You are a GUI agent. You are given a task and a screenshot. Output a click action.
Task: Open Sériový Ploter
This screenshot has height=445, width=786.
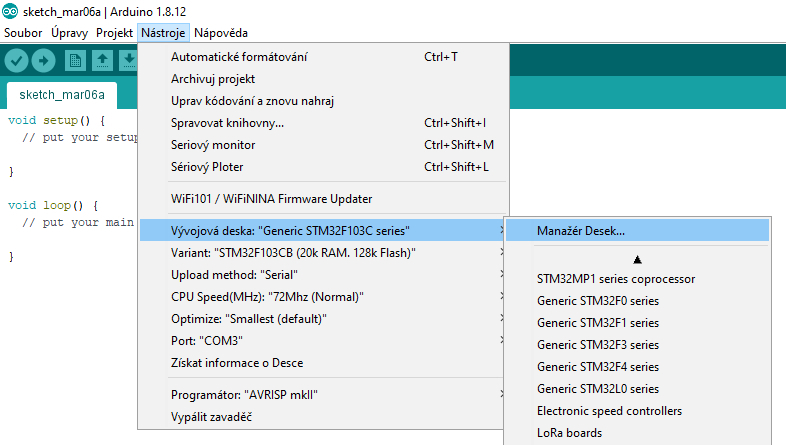coord(323,167)
